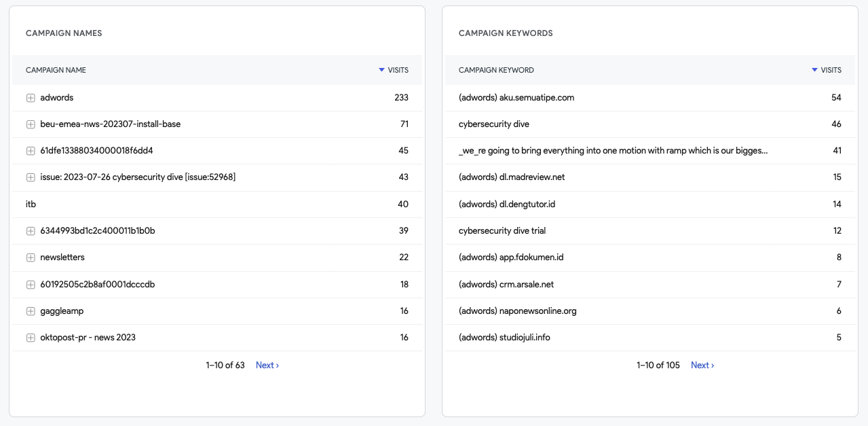Click the Campaign Keywords panel title
Viewport: 868px width, 426px height.
pyautogui.click(x=506, y=33)
